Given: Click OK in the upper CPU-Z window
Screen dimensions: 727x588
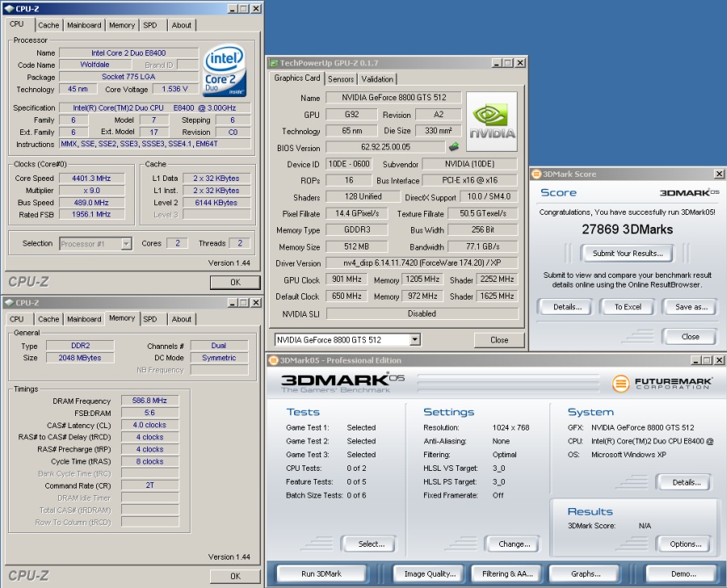Looking at the screenshot, I should click(235, 282).
